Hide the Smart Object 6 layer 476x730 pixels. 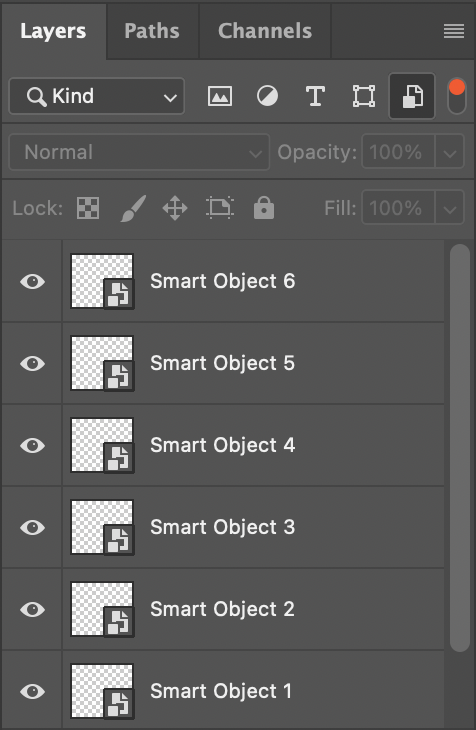pyautogui.click(x=33, y=282)
